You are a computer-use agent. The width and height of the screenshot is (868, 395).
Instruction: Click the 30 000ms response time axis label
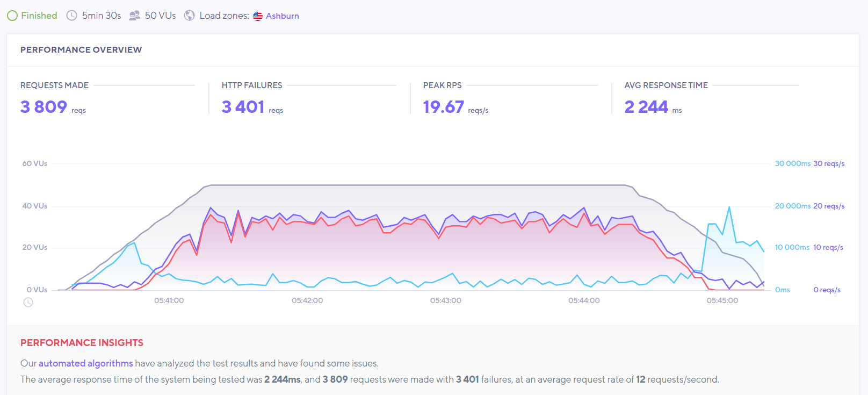[x=792, y=163]
